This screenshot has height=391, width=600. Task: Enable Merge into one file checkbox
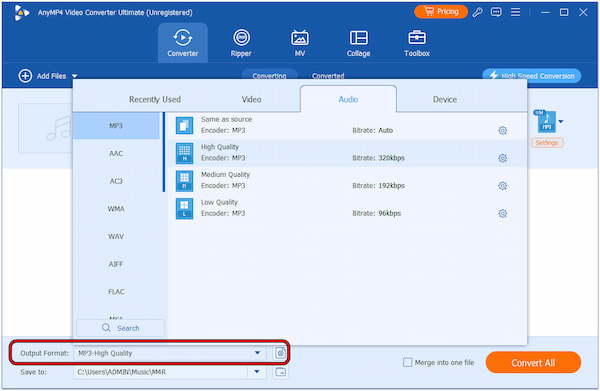tap(408, 362)
